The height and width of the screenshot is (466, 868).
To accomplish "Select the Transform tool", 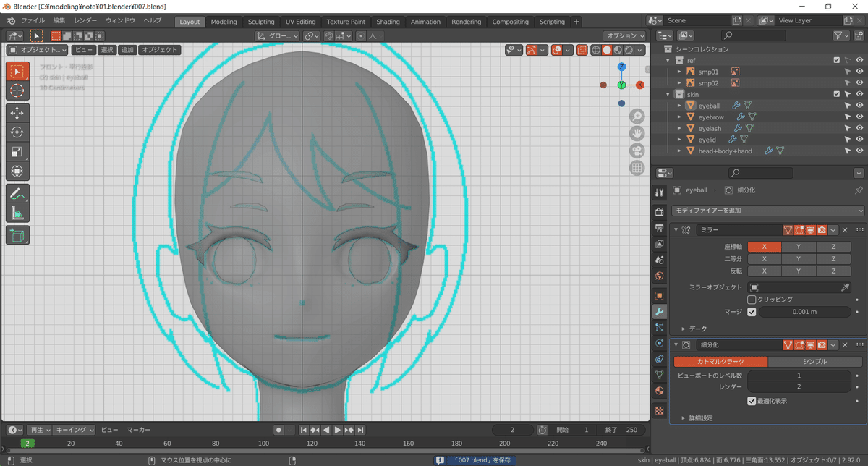I will point(18,171).
